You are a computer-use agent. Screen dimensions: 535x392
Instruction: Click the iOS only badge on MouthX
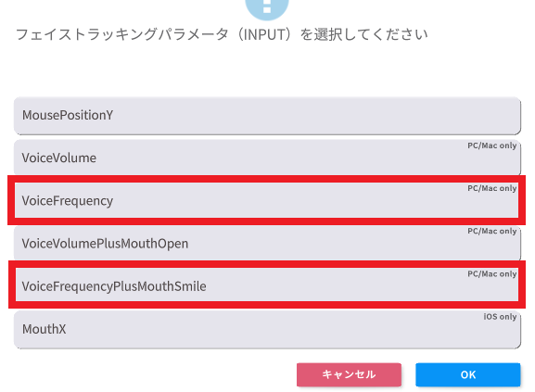pyautogui.click(x=500, y=317)
